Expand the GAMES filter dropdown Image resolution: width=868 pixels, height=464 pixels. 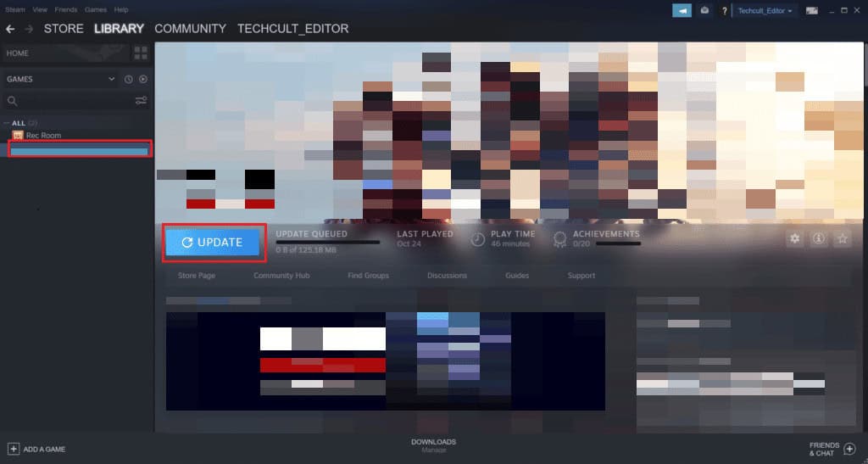click(61, 79)
